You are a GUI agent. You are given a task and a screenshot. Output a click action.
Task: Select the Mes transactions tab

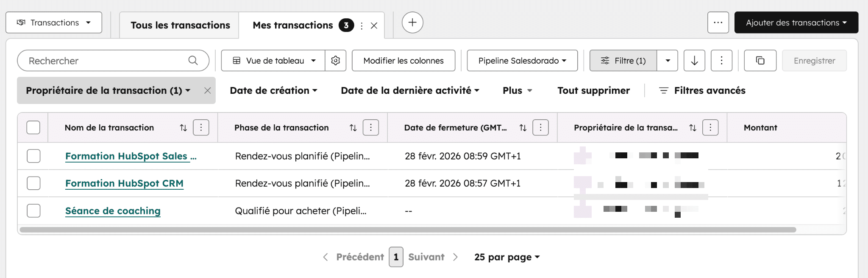(x=292, y=25)
